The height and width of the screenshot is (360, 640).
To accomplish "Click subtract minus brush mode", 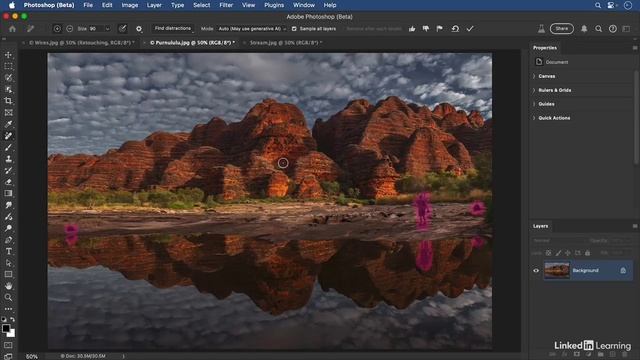I will (69, 29).
